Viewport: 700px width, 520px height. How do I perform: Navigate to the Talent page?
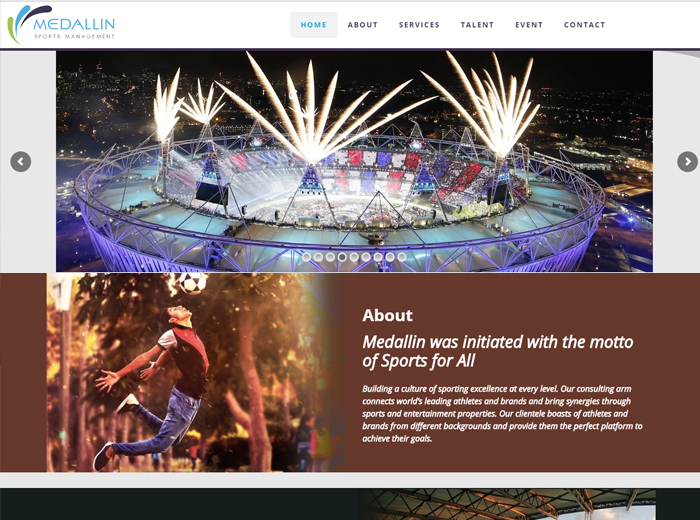477,25
